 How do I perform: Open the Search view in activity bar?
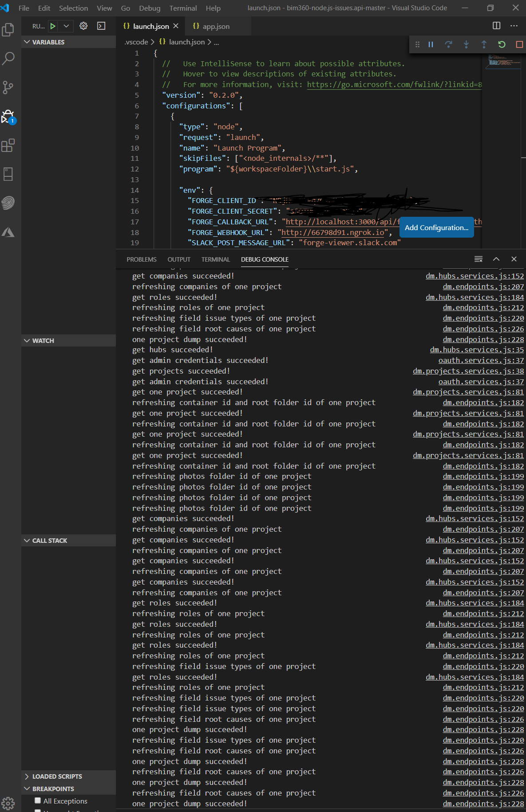point(8,58)
